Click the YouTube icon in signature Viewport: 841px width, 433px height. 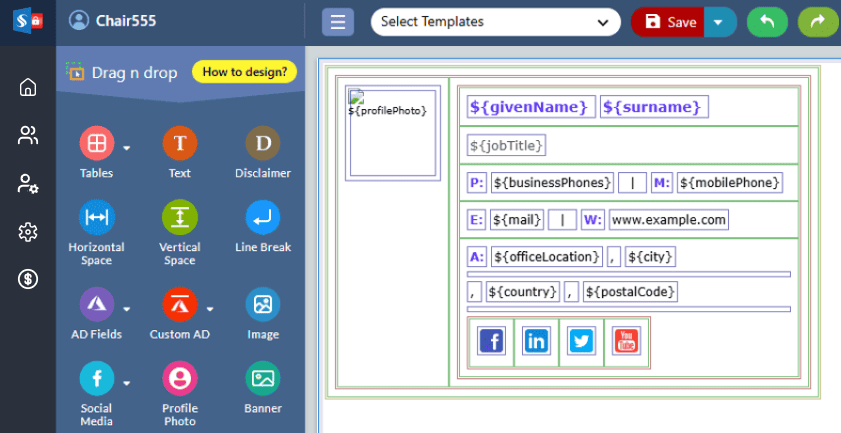coord(626,341)
